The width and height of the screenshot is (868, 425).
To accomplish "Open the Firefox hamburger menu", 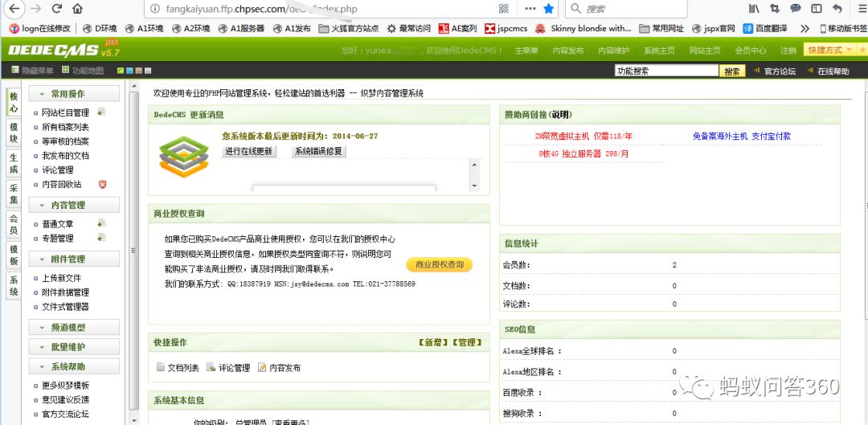I will pyautogui.click(x=862, y=8).
